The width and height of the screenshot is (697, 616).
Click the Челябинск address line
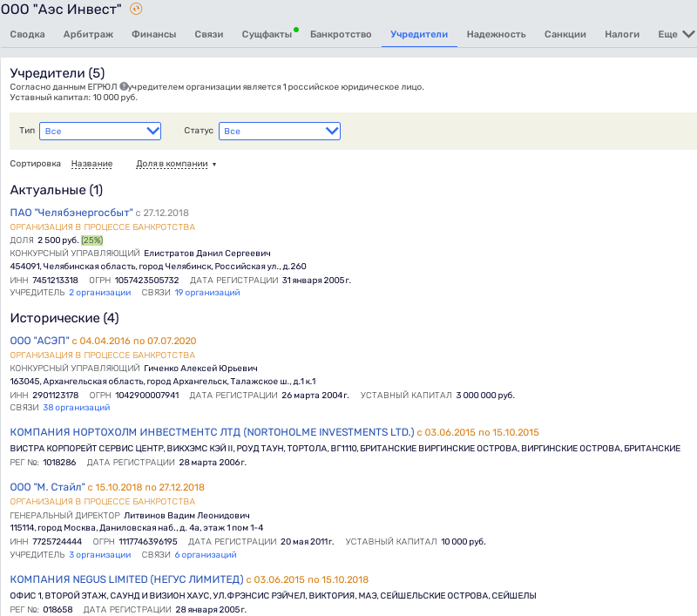coord(158,267)
